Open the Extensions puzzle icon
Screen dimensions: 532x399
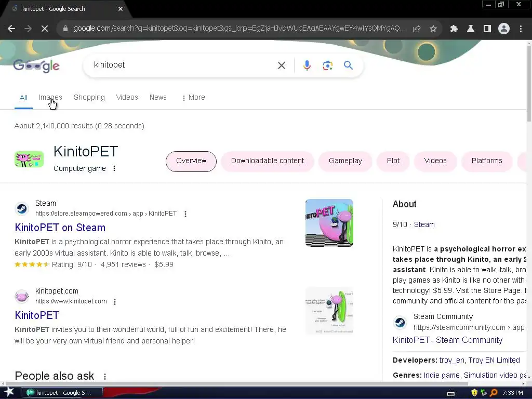point(454,29)
